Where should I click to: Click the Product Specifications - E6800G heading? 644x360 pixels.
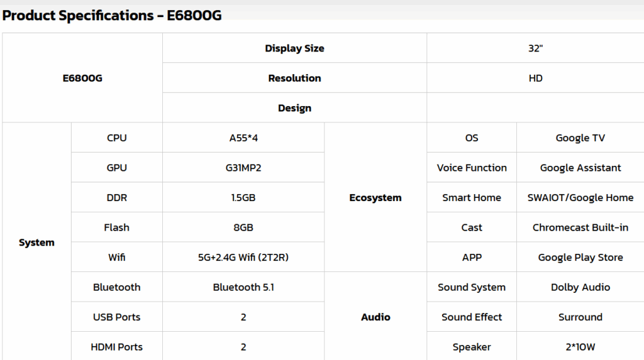coord(112,16)
